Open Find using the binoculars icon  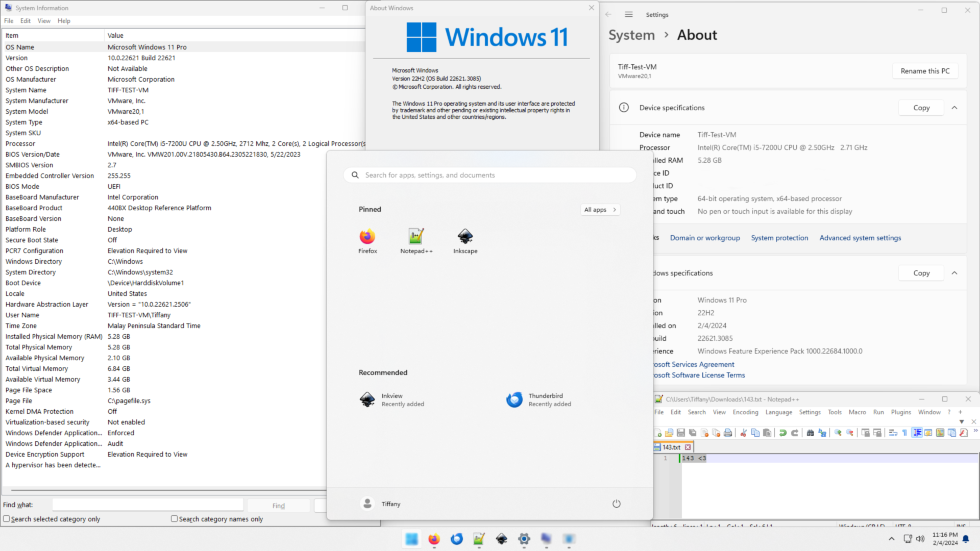click(x=811, y=433)
